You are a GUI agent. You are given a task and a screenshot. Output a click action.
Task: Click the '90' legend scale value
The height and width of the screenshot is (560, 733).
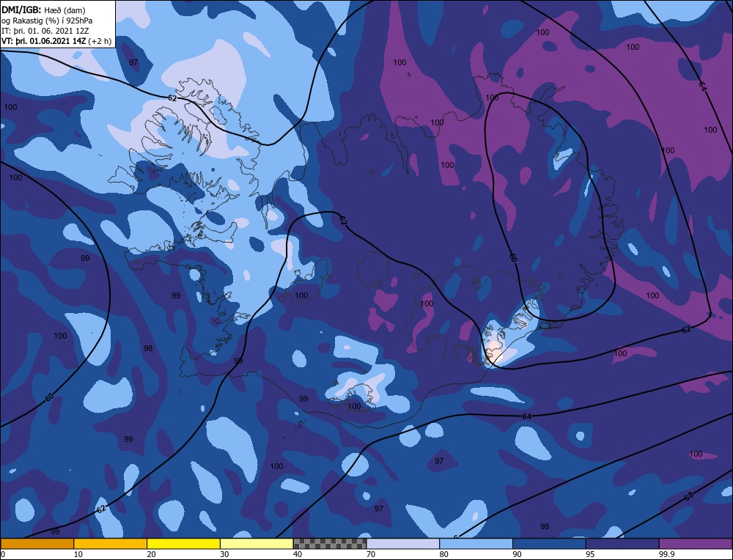[x=517, y=554]
